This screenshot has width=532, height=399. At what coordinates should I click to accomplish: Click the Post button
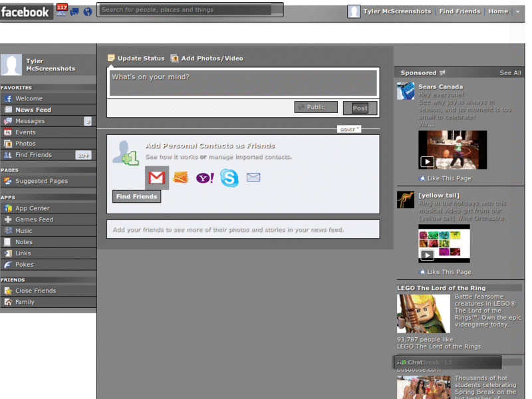[x=360, y=108]
